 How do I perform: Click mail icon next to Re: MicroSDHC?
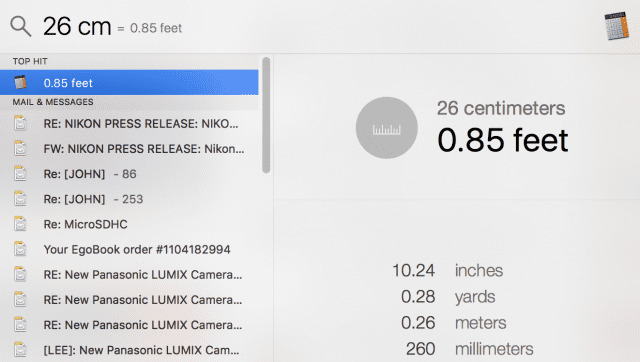pyautogui.click(x=20, y=224)
